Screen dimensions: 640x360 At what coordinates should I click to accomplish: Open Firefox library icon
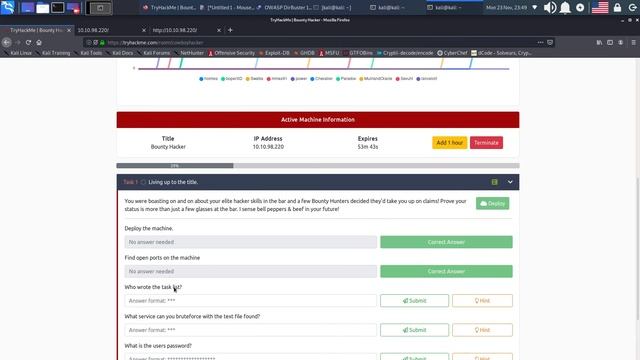599,42
